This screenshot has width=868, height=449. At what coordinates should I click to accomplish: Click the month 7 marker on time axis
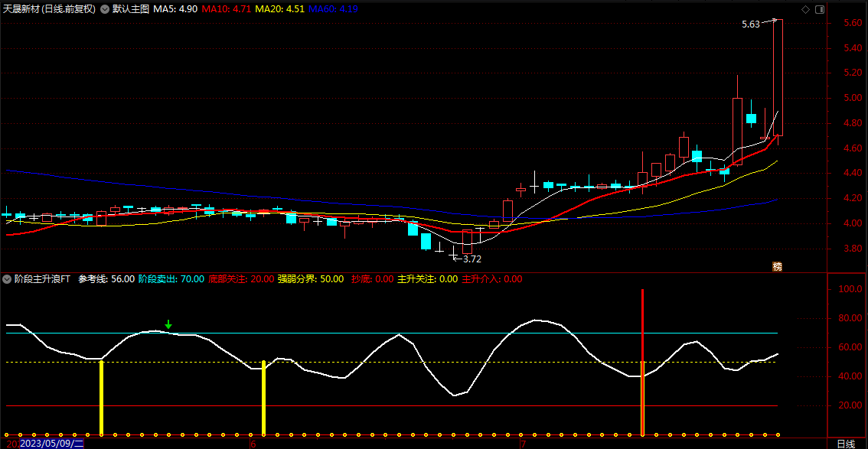click(x=523, y=444)
